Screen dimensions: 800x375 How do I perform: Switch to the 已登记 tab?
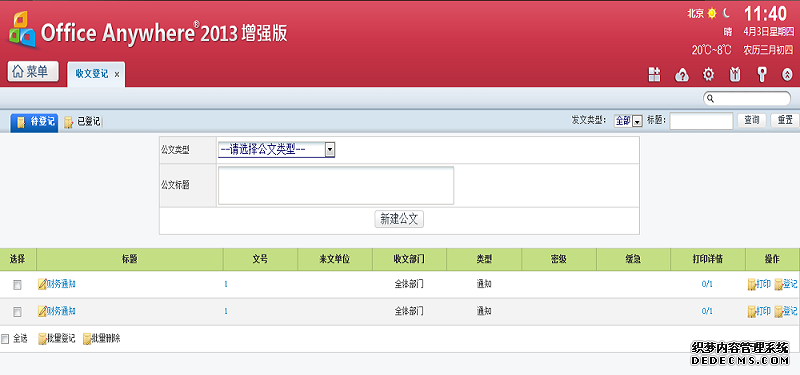83,122
